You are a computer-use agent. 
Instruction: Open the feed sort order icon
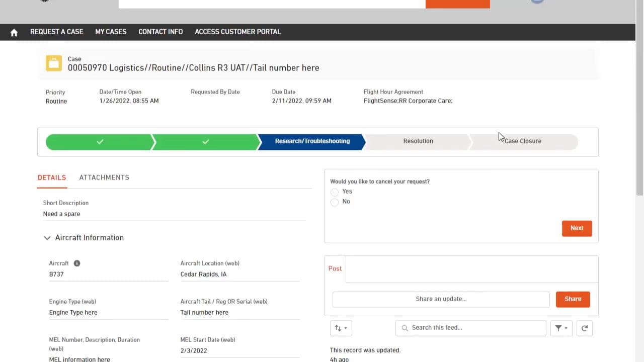point(338,328)
